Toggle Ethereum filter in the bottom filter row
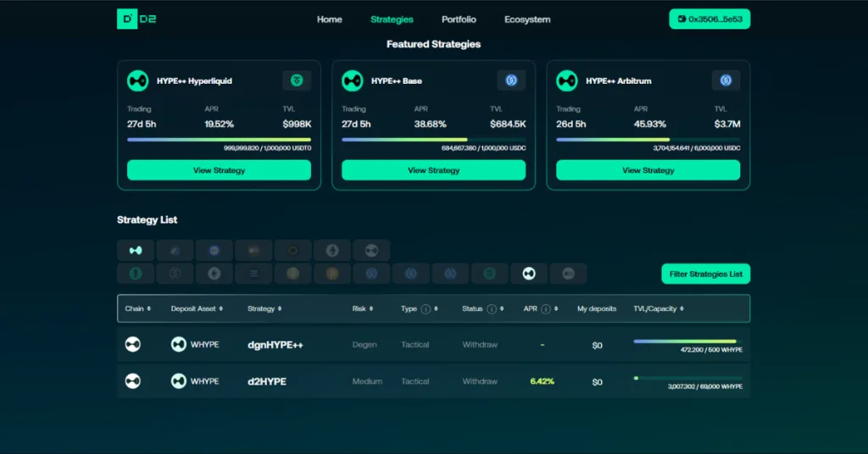868x454 pixels. tap(214, 274)
